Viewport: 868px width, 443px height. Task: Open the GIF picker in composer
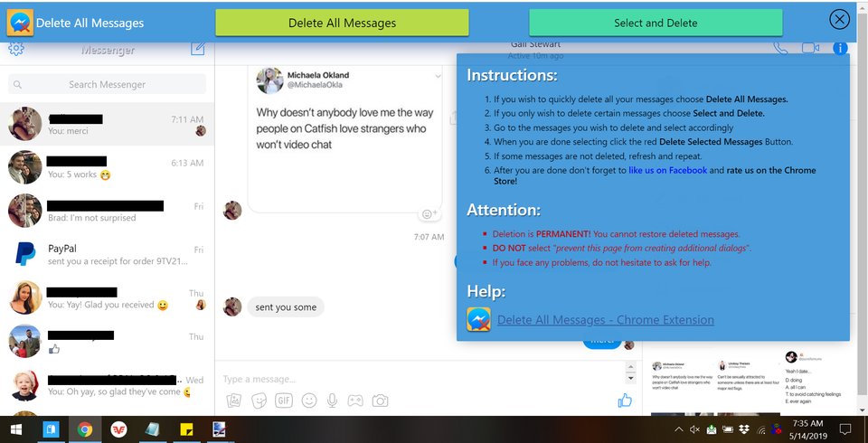coord(283,401)
